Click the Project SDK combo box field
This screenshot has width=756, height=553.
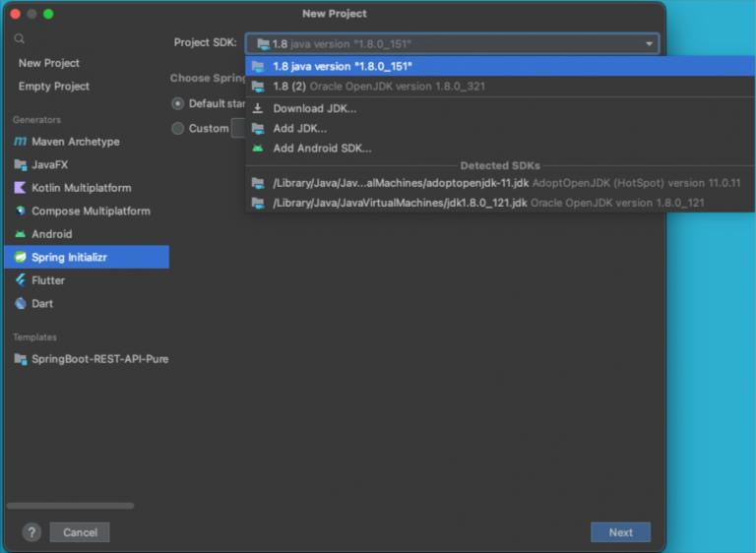click(452, 44)
